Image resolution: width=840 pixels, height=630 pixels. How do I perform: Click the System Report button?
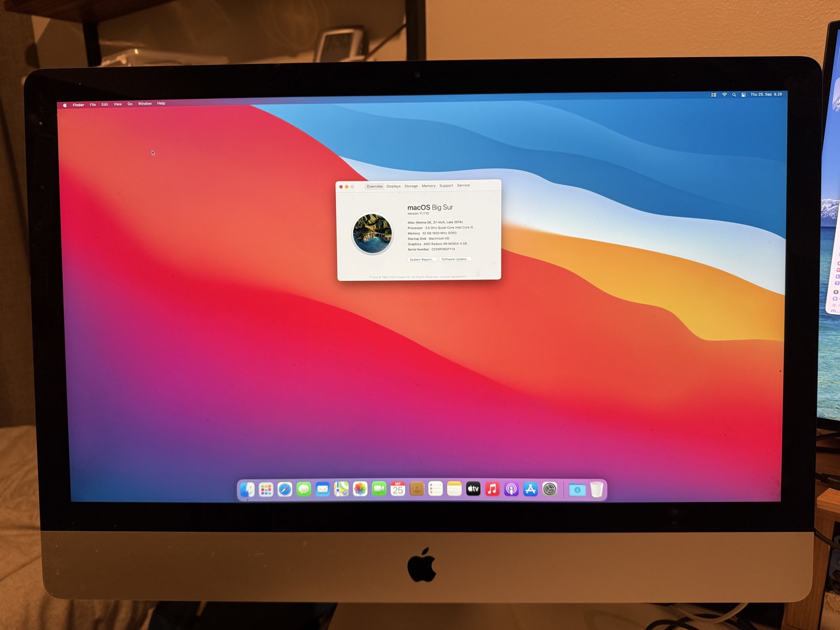click(422, 259)
